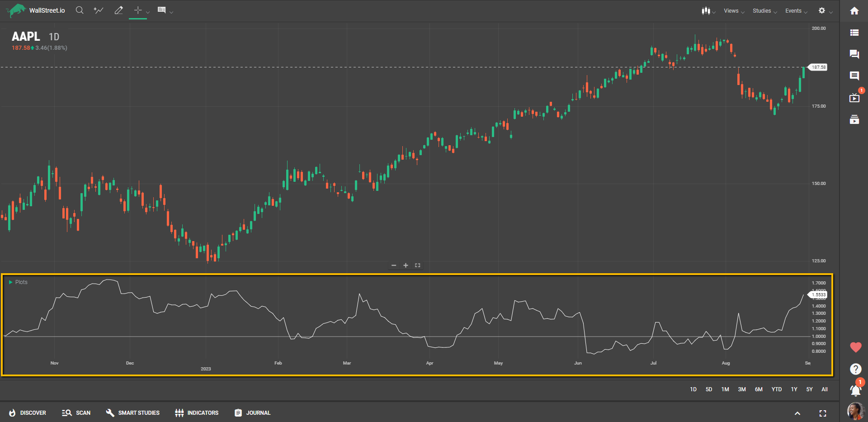This screenshot has width=868, height=422.
Task: Expand the annotation tool dropdown arrow
Action: click(171, 12)
